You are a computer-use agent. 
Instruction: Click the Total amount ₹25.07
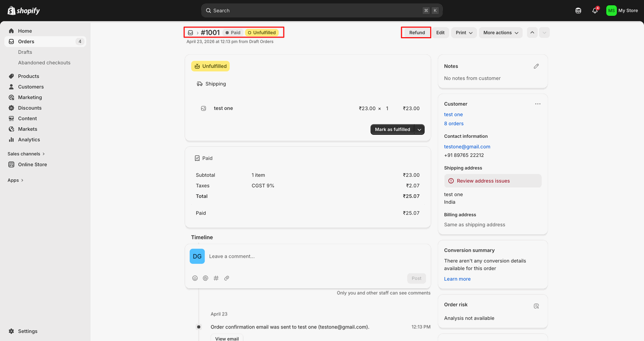click(x=411, y=196)
